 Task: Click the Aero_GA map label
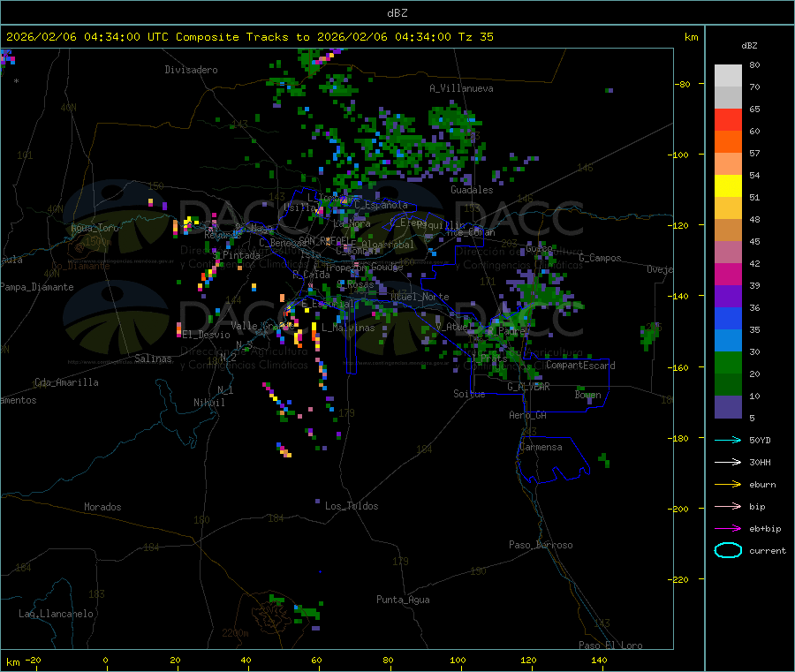tap(527, 415)
